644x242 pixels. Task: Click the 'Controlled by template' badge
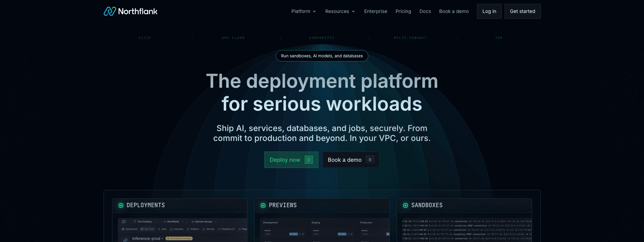[179, 239]
